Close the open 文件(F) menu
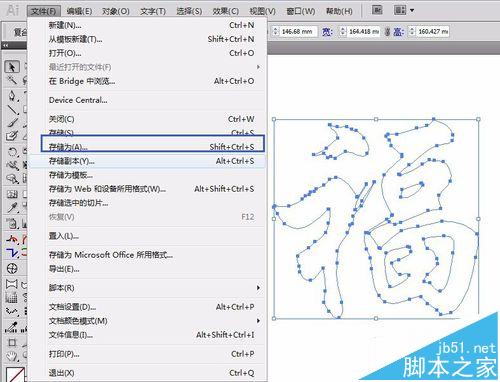 coord(44,11)
